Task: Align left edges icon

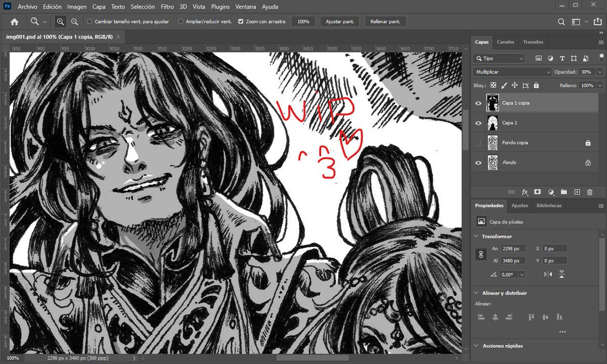Action: tap(482, 317)
